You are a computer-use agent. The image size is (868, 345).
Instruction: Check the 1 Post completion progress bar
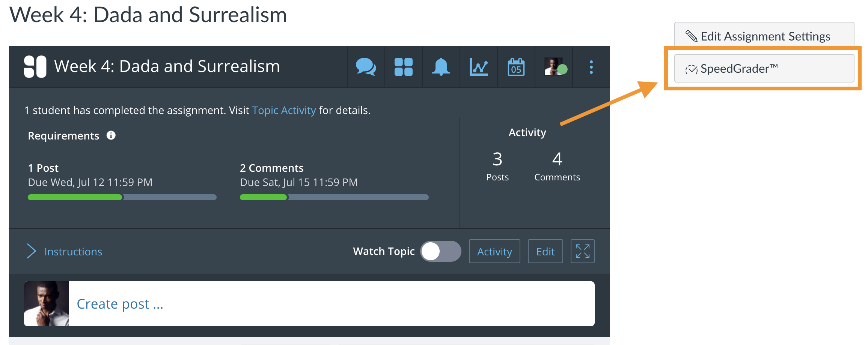pos(122,197)
